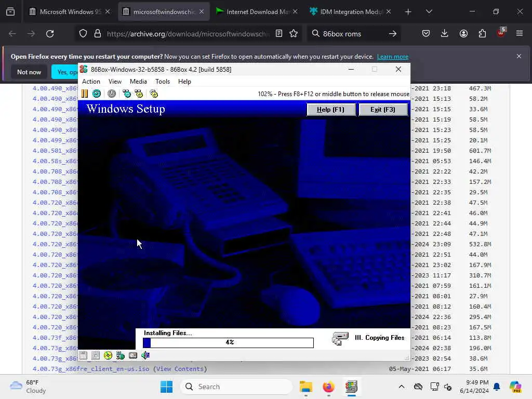Open 86Box Action menu

click(x=91, y=82)
